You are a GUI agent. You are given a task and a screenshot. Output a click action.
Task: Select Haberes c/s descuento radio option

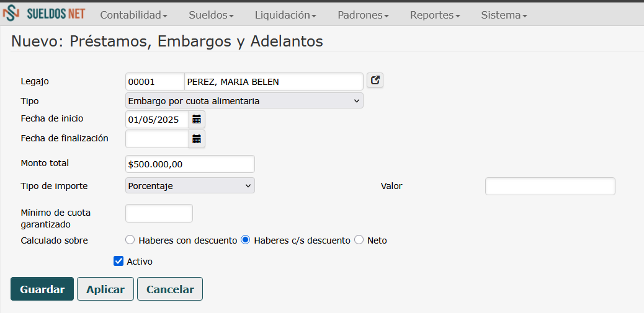(x=245, y=240)
